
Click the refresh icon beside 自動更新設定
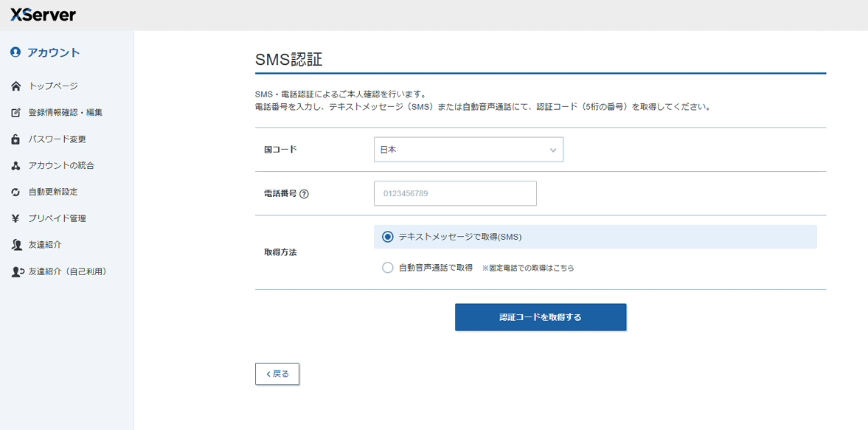[x=15, y=193]
